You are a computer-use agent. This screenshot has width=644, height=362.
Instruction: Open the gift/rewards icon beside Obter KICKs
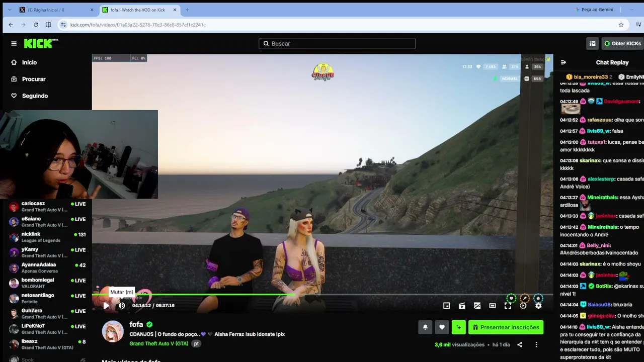tap(593, 44)
